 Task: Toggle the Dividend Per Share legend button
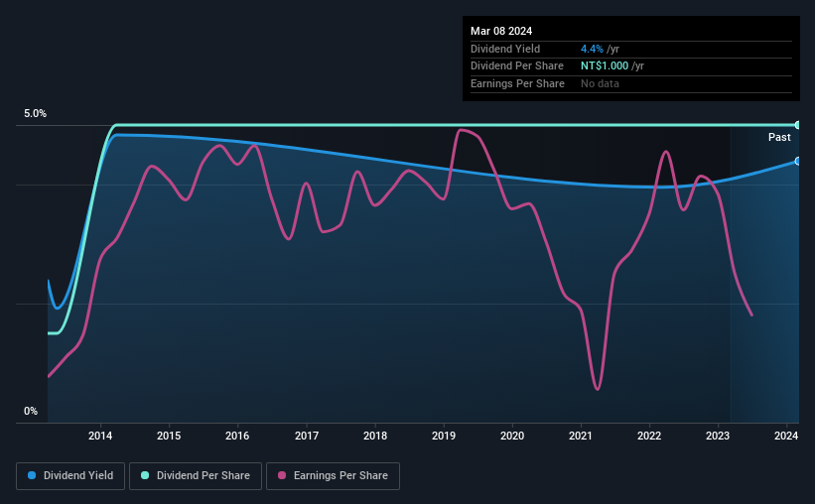(x=196, y=476)
